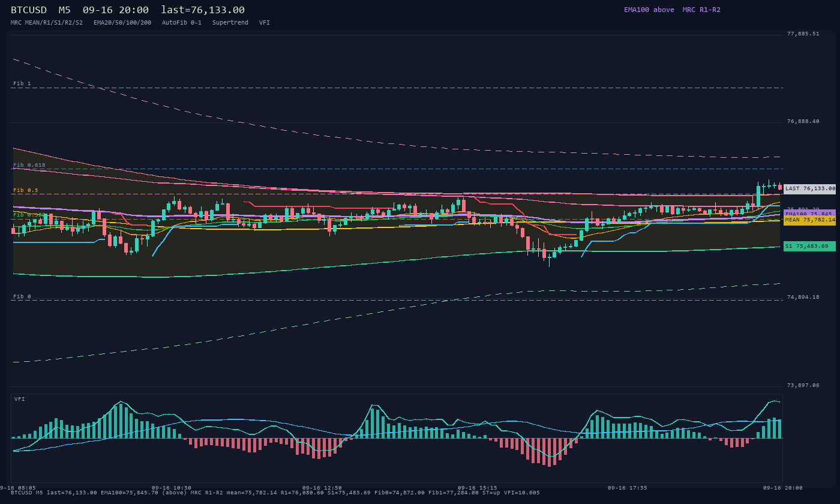This screenshot has width=840, height=504.
Task: Click the BTCUSD symbol title
Action: pyautogui.click(x=29, y=10)
